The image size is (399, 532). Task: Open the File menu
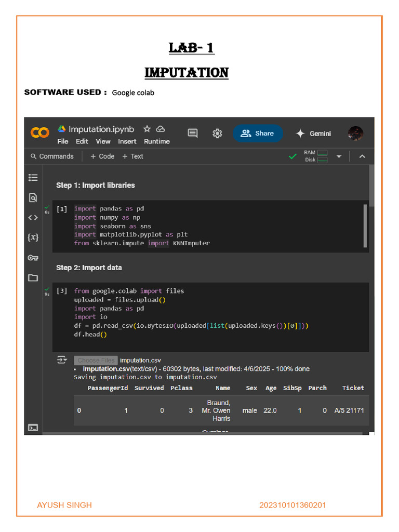point(63,141)
